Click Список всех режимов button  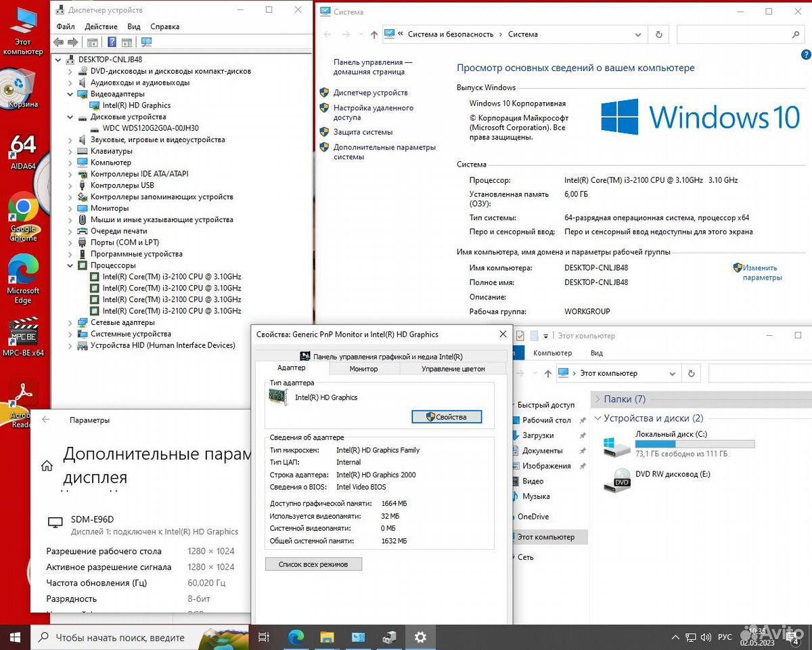tap(313, 564)
